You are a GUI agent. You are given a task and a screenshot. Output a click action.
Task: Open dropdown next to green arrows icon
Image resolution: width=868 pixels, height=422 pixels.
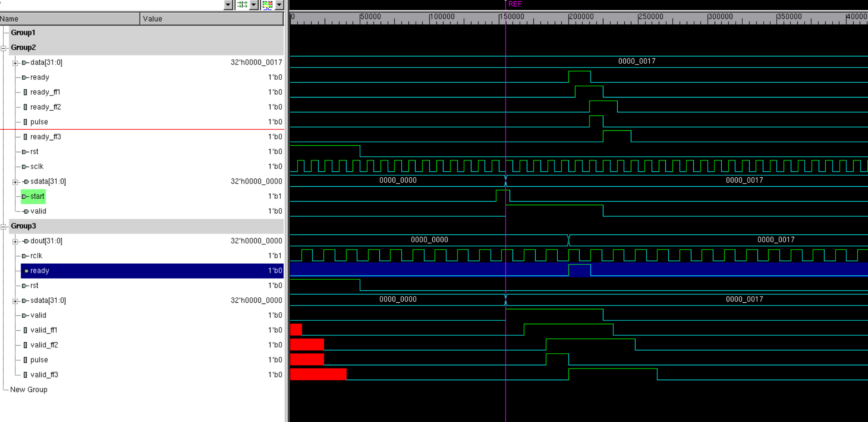(x=254, y=5)
